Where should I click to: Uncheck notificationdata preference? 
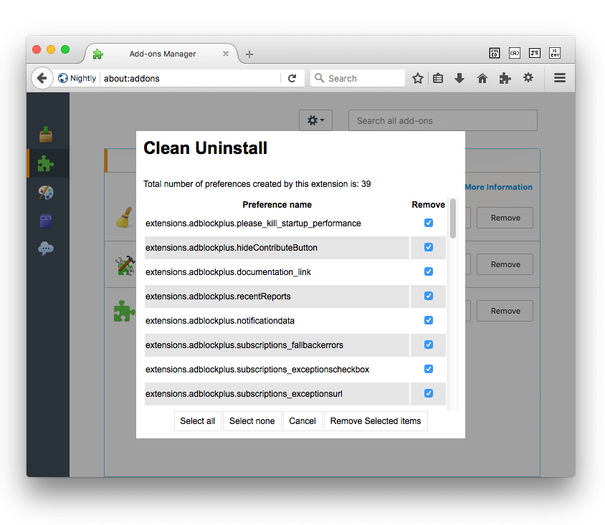tap(428, 320)
